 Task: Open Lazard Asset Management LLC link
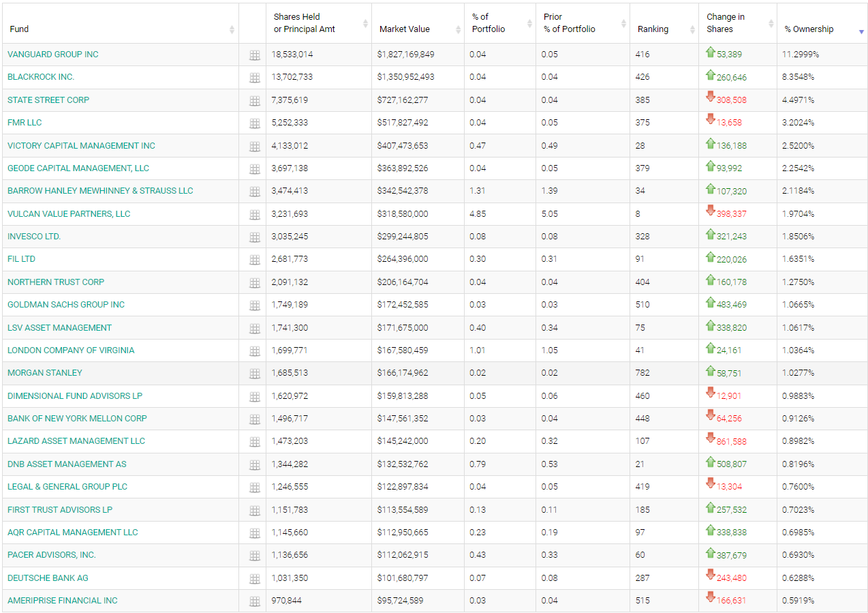pos(76,441)
